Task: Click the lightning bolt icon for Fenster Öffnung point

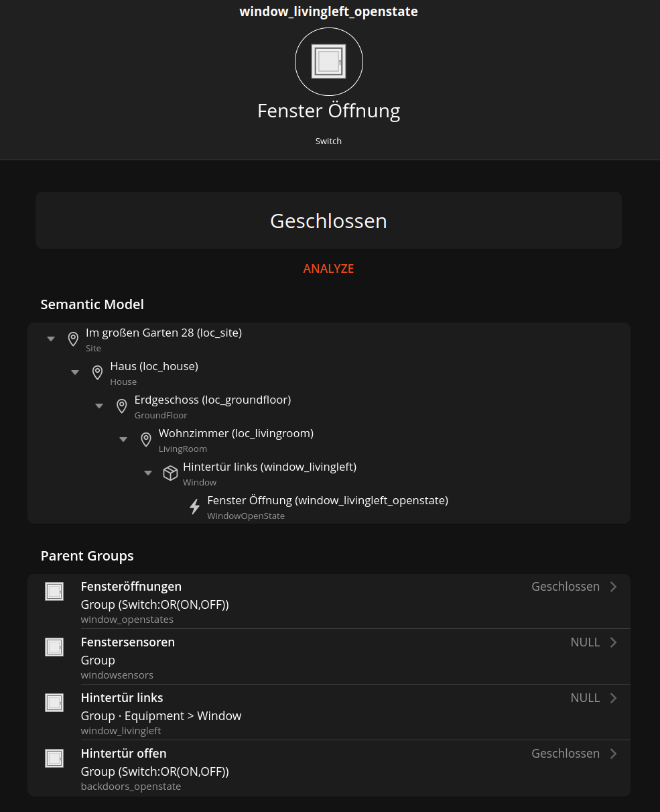Action: pyautogui.click(x=194, y=507)
